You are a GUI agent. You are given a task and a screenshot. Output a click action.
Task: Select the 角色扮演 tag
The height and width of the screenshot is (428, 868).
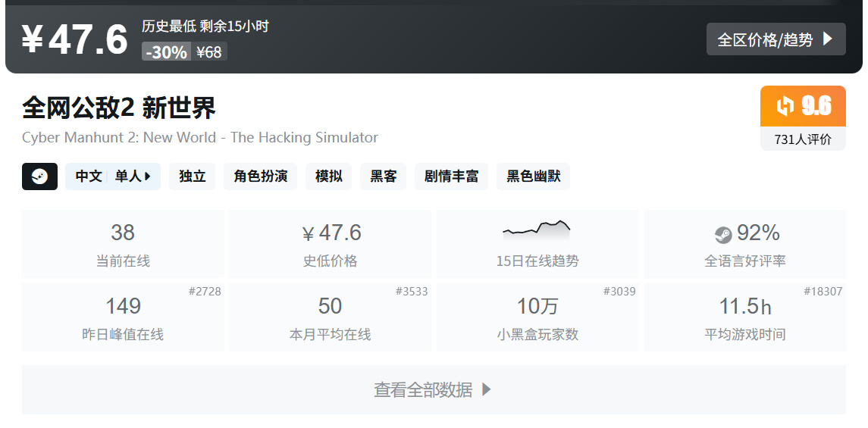click(260, 177)
